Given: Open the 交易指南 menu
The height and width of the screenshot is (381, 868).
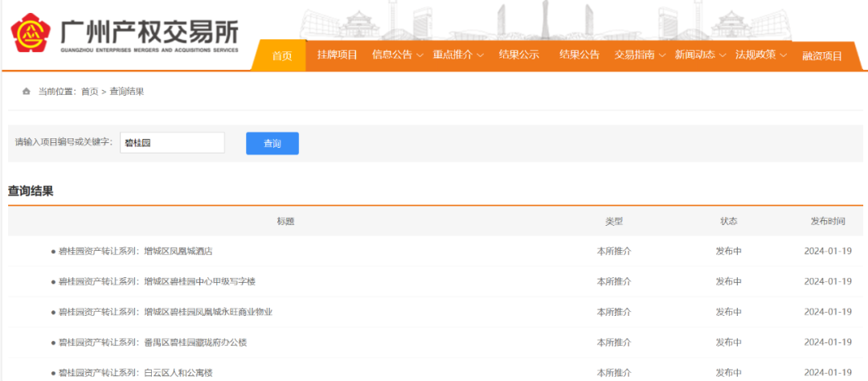Looking at the screenshot, I should [x=634, y=55].
